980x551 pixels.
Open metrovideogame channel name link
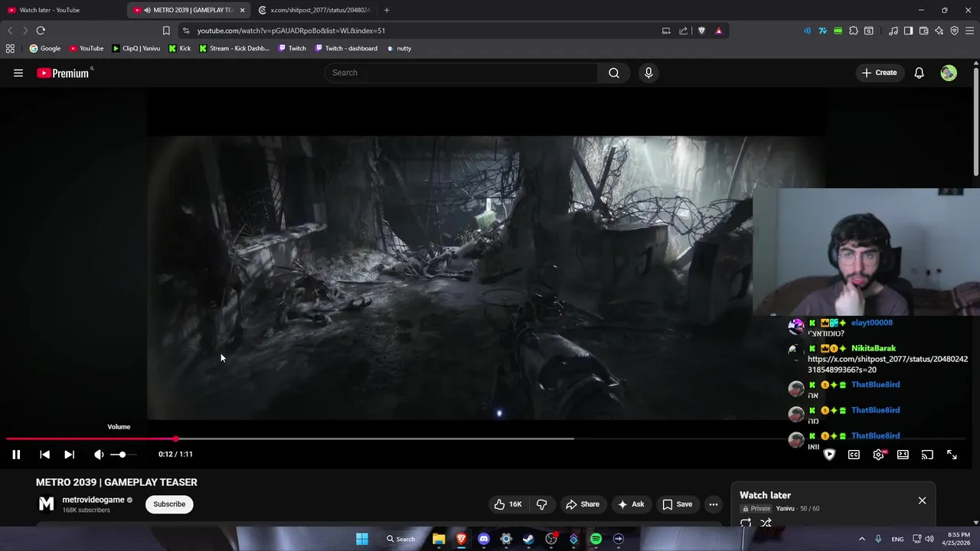tap(93, 500)
